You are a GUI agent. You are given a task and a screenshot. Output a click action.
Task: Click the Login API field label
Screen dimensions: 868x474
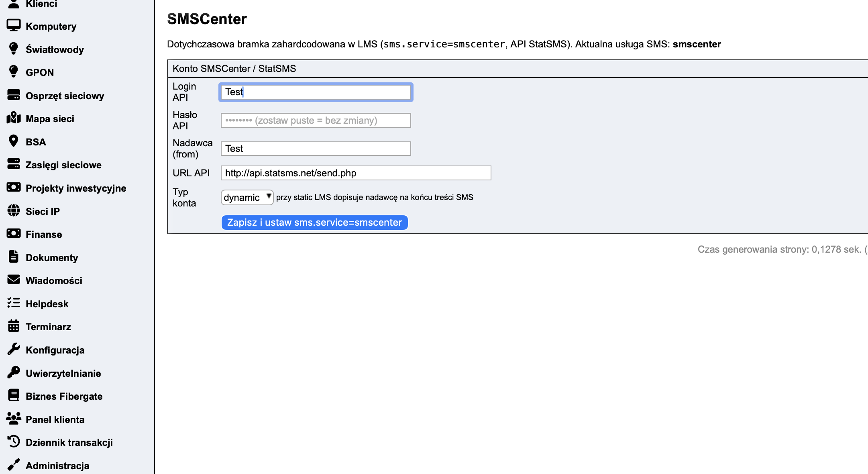[184, 92]
